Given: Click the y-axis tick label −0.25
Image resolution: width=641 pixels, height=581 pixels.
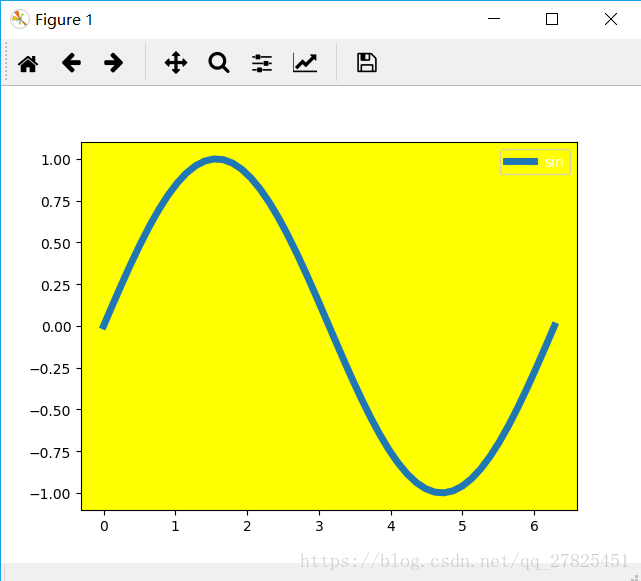Looking at the screenshot, I should tap(50, 369).
